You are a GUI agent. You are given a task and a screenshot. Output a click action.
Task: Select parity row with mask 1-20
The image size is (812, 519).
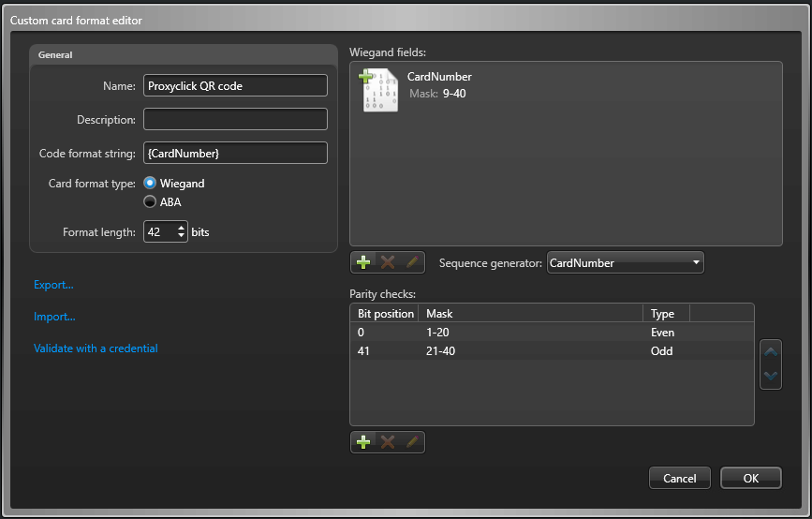point(552,332)
